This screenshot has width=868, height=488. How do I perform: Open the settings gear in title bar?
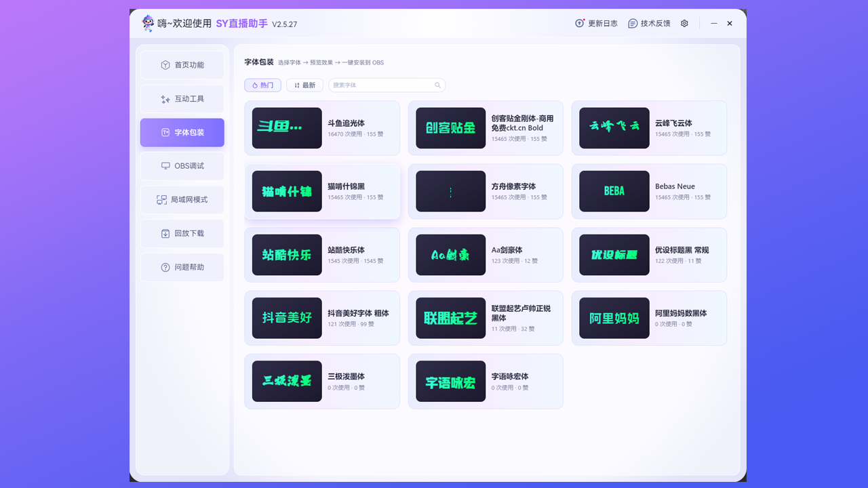click(684, 23)
